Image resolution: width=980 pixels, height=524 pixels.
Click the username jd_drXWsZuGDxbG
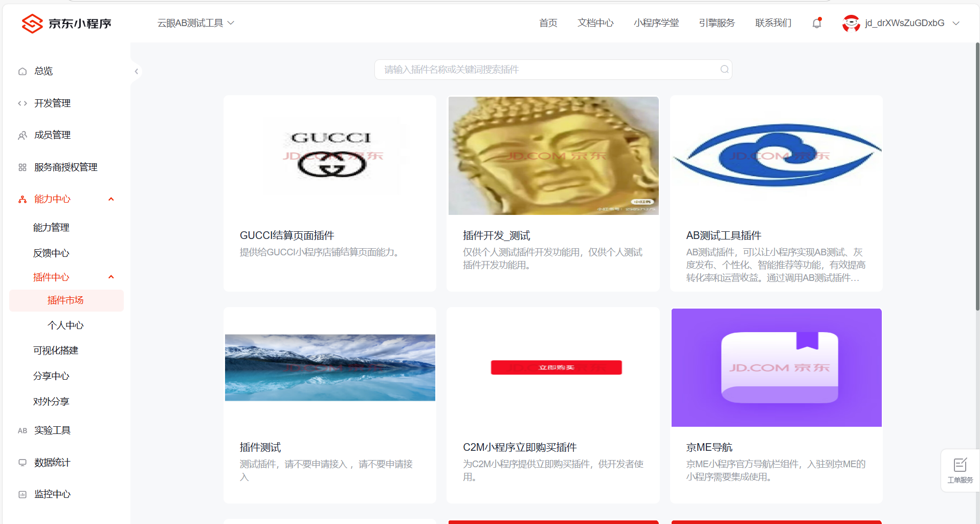coord(904,23)
